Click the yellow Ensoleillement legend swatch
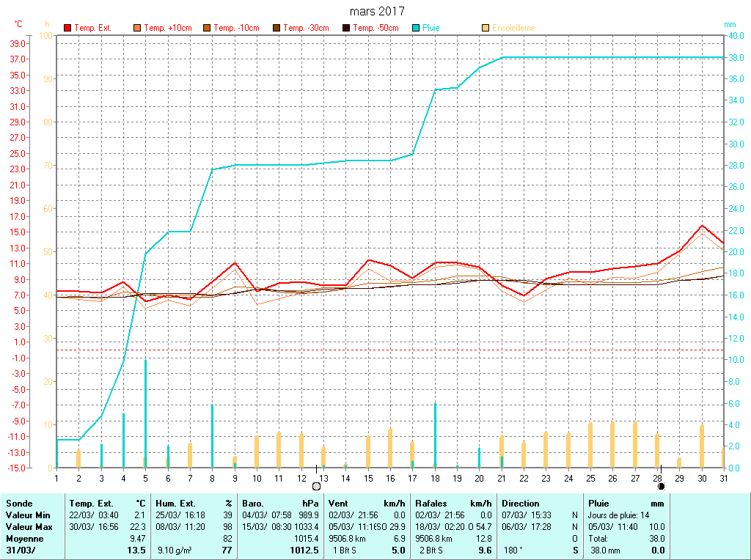 coord(486,28)
